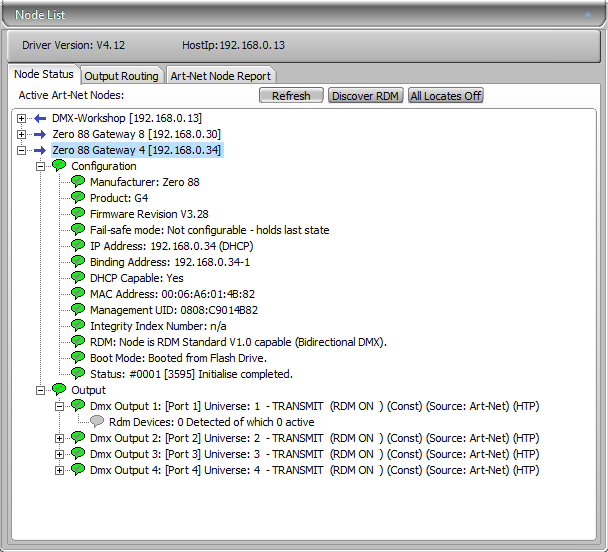Click the green bubble icon beside Product: G4

[x=78, y=197]
